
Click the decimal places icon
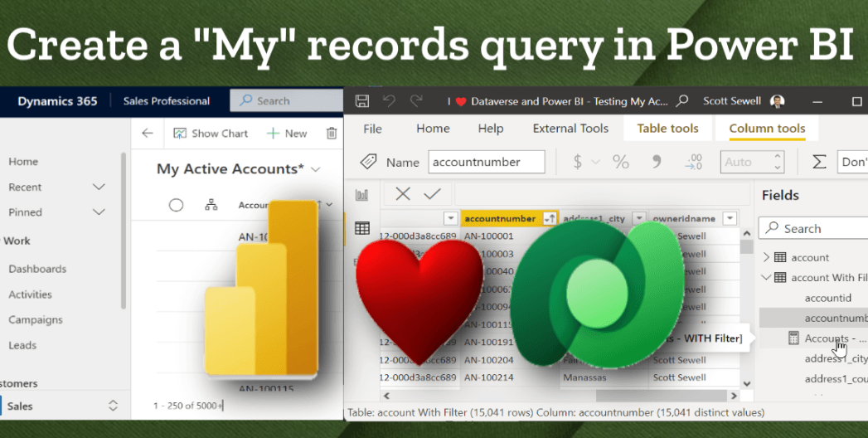[x=693, y=162]
